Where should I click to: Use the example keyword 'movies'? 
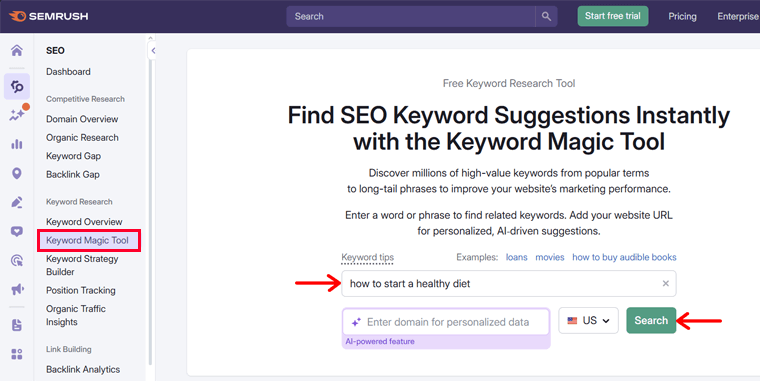(550, 257)
